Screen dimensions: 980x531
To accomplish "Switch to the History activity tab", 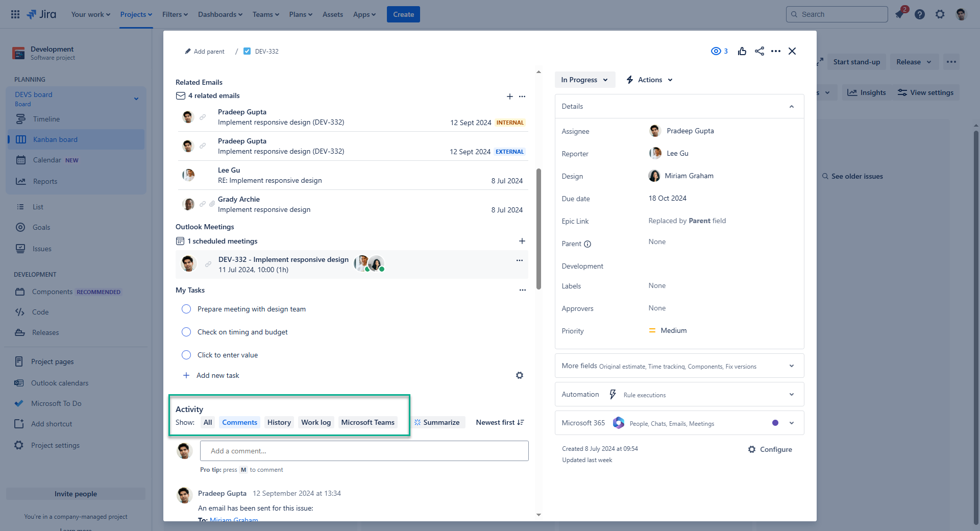I will (x=279, y=422).
